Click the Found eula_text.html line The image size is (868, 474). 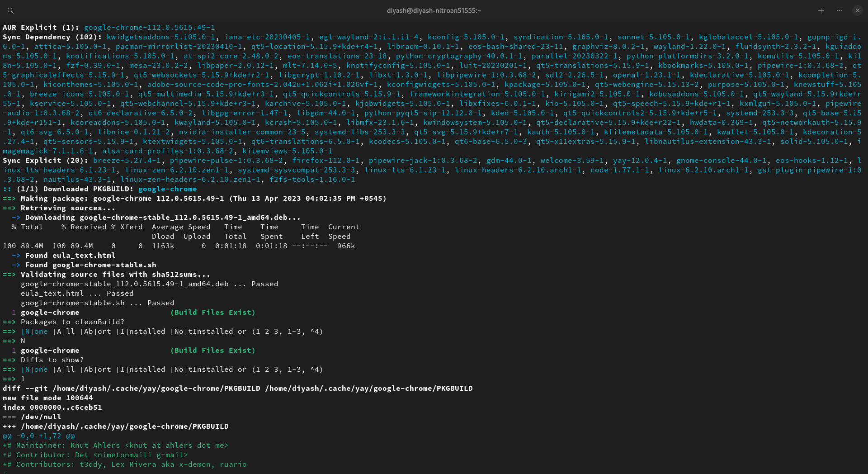pyautogui.click(x=64, y=256)
